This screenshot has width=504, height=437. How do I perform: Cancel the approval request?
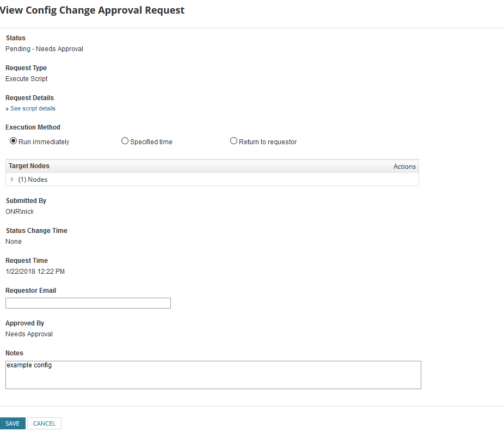pos(44,423)
